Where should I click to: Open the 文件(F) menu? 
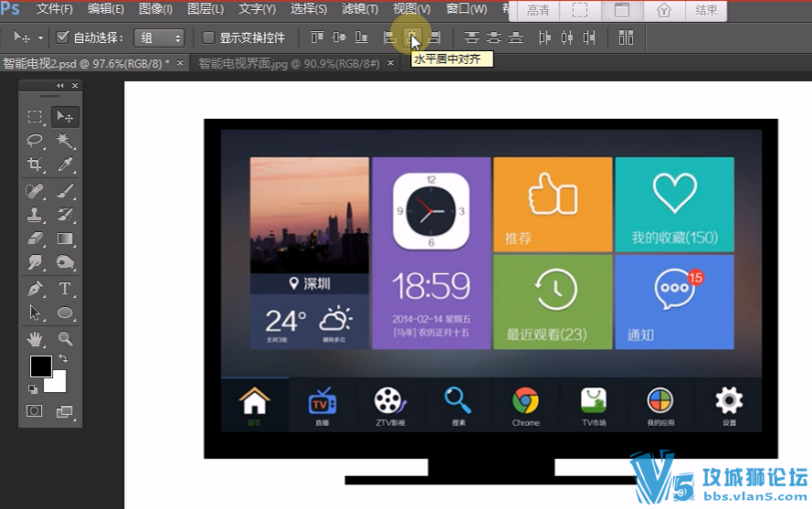[55, 9]
